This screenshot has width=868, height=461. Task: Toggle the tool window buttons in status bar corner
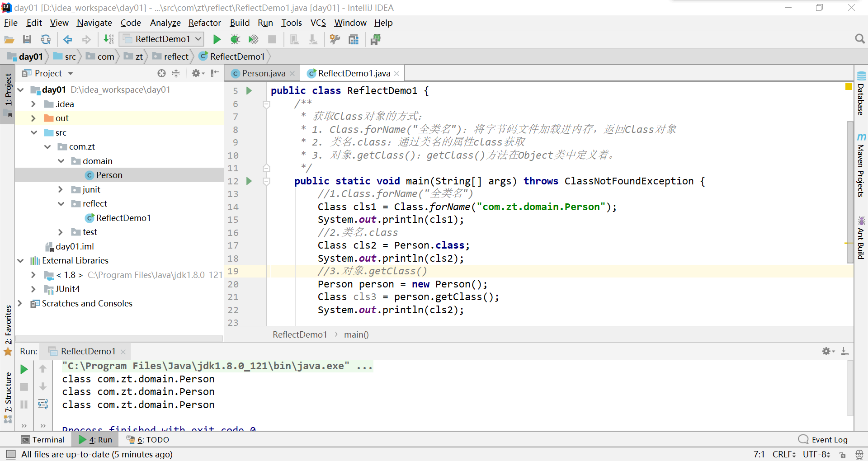[11, 454]
